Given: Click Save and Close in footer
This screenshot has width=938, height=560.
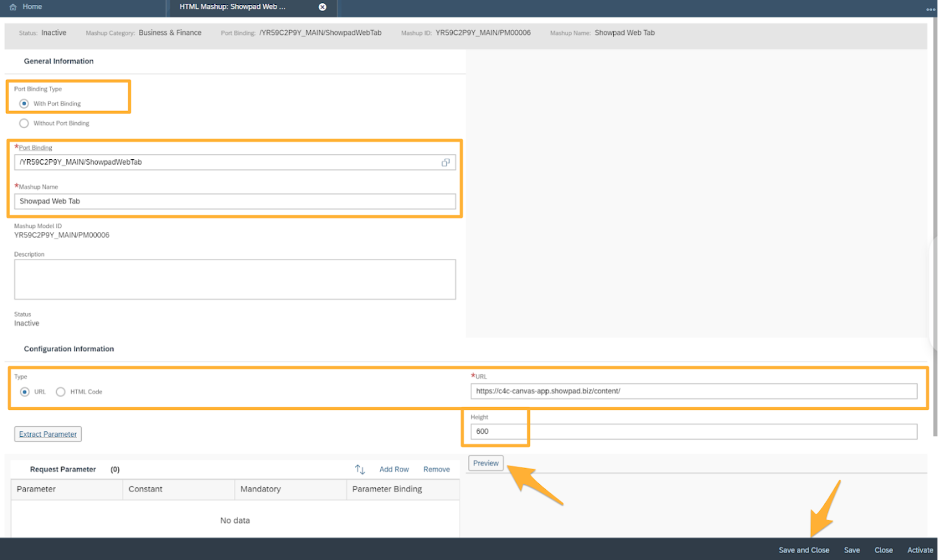Looking at the screenshot, I should click(x=803, y=550).
